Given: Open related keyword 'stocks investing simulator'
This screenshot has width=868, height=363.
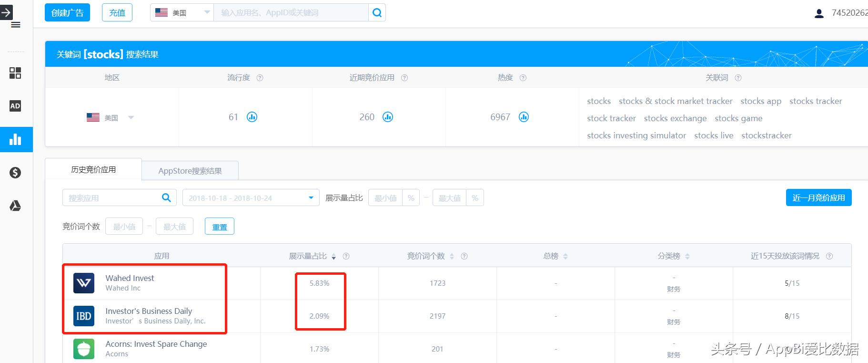Looking at the screenshot, I should [636, 135].
